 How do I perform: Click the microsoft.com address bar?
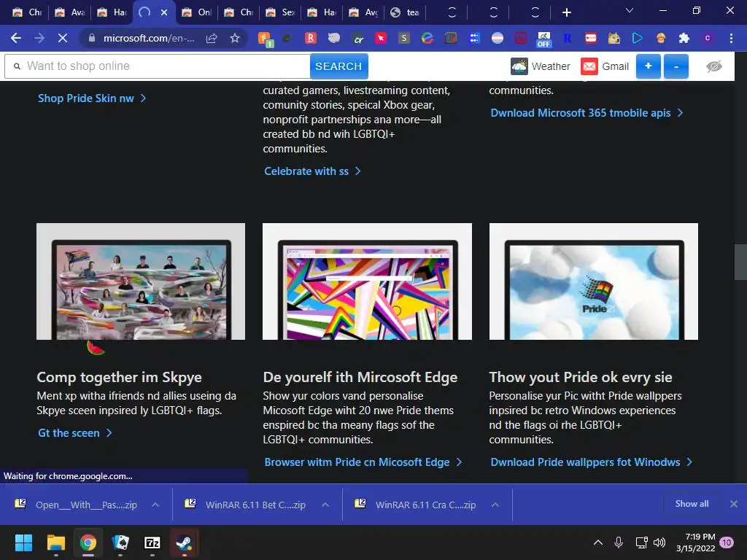(149, 38)
